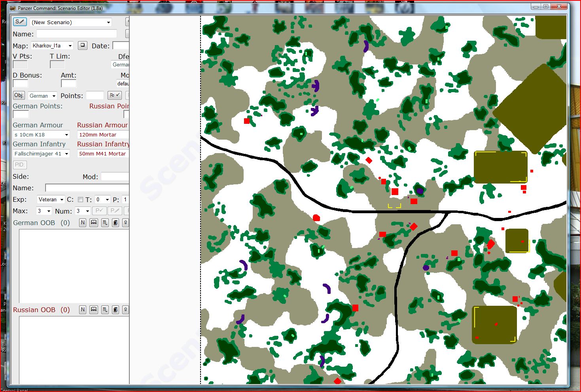Screen dimensions: 581x392
Task: Click the D Bonus input box
Action: click(21, 83)
